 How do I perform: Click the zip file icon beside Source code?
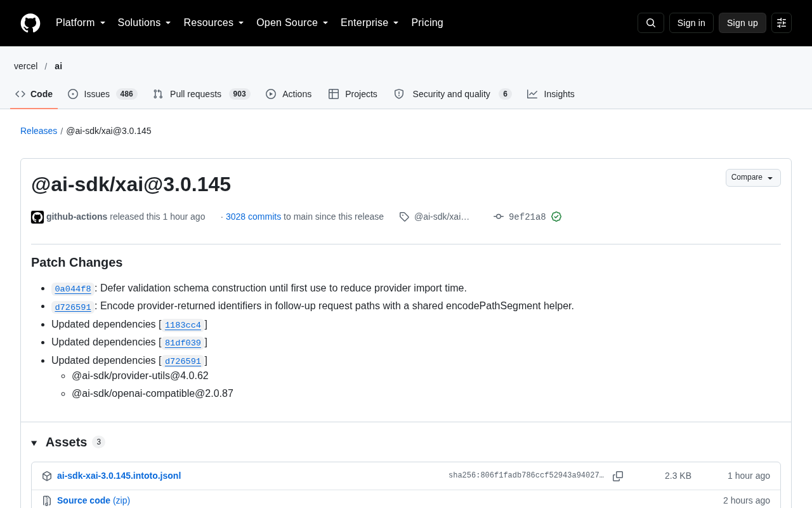pos(47,501)
